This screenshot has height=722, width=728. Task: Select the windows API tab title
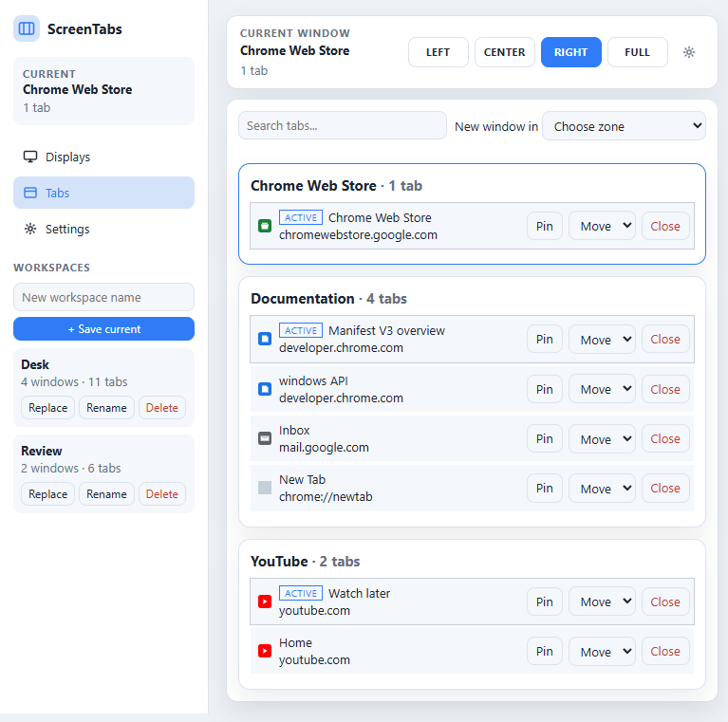(313, 380)
